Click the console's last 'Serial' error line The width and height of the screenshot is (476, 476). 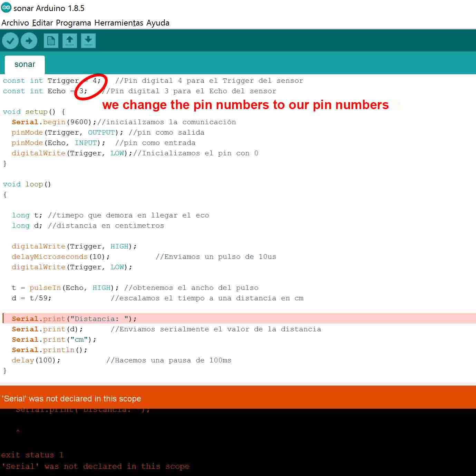95,466
